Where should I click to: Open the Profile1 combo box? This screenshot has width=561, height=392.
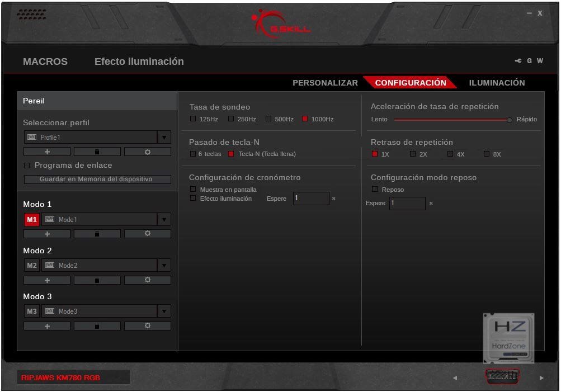click(x=97, y=138)
